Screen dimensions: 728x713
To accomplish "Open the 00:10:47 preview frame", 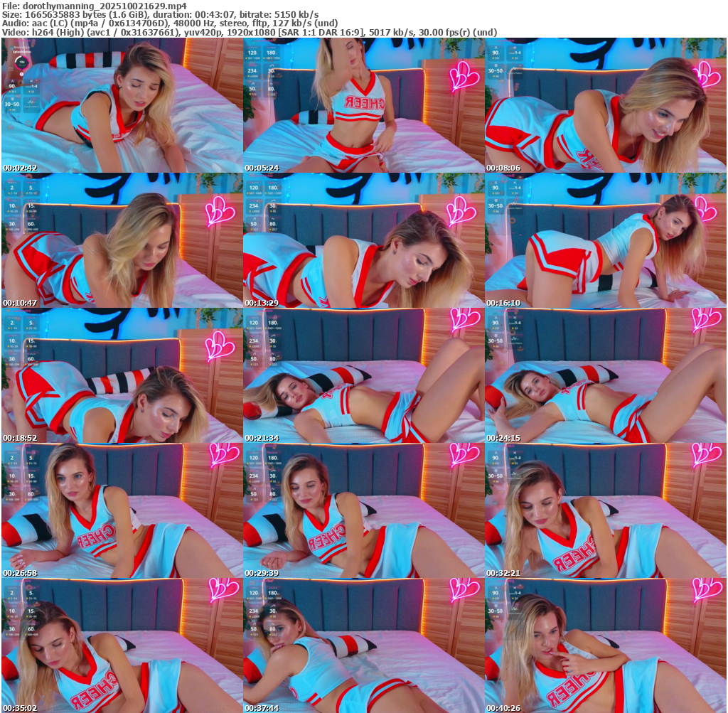I will click(122, 240).
